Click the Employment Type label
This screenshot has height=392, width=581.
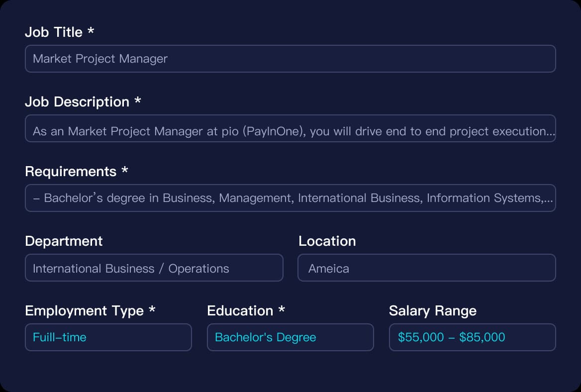pos(84,311)
